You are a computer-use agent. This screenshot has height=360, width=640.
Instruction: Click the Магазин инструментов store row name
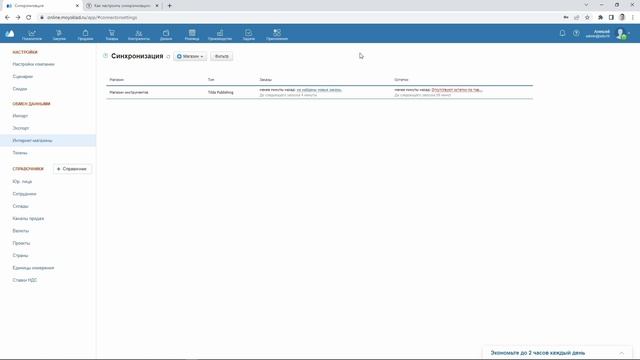point(129,93)
